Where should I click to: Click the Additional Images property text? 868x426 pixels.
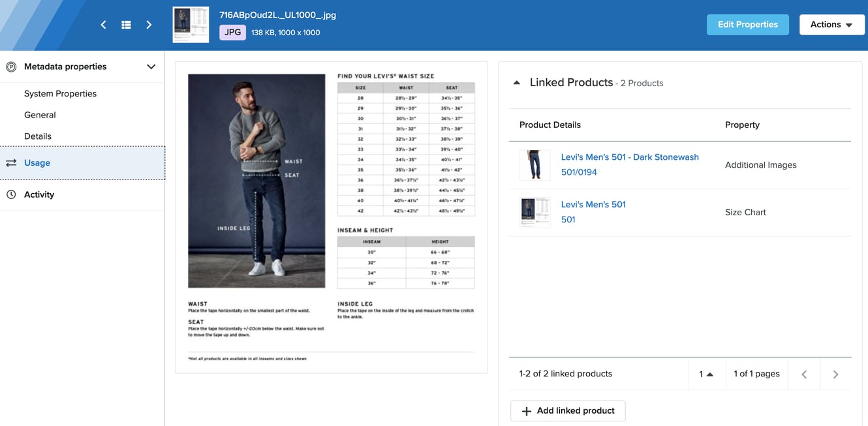(x=761, y=165)
